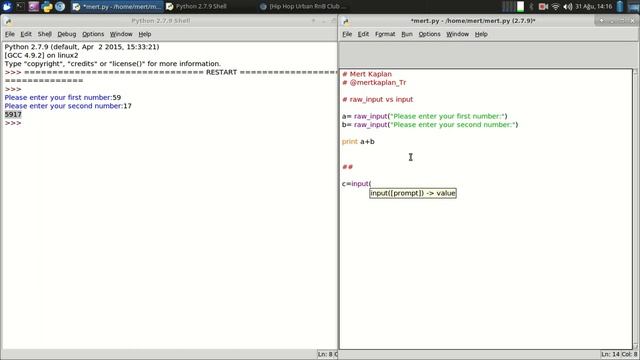Screen dimensions: 640x360
Task: Open the File menu in Python Shell window
Action: pos(10,34)
